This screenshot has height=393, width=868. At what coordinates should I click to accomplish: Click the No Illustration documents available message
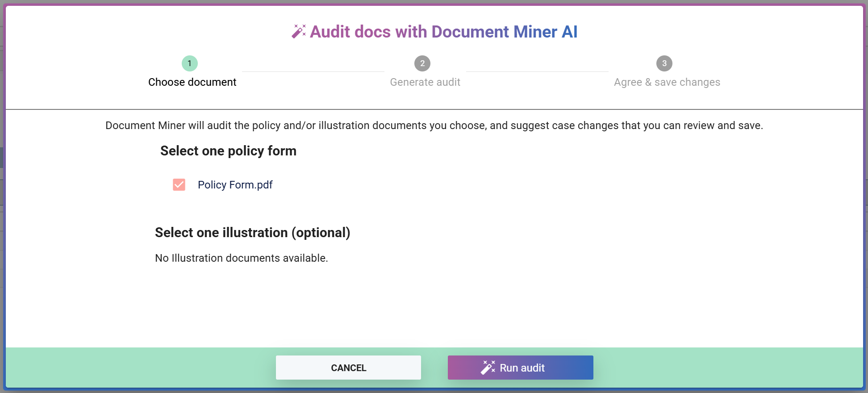(x=241, y=258)
